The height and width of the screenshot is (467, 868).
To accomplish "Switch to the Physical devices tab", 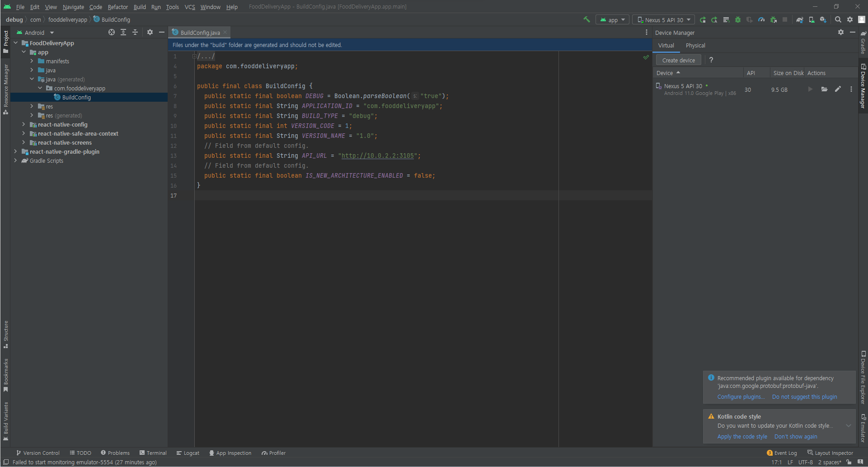I will [x=695, y=45].
